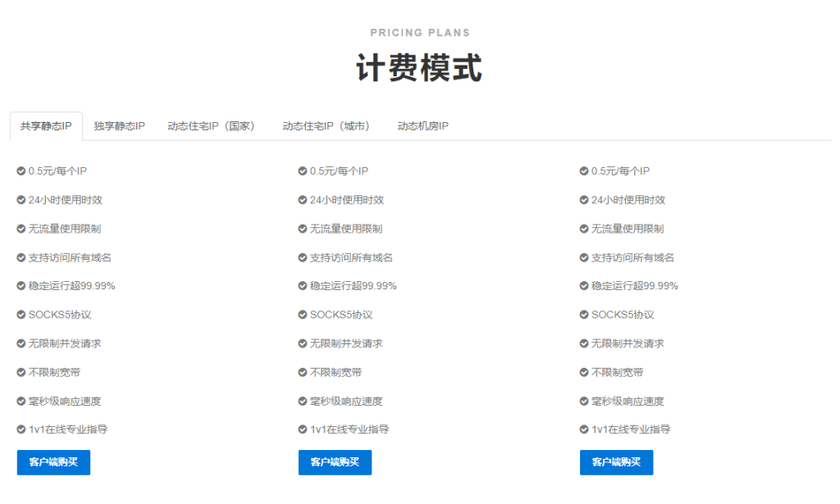Click check icon beside 0.5元/每个IP in middle column
The height and width of the screenshot is (504, 840).
click(x=303, y=171)
